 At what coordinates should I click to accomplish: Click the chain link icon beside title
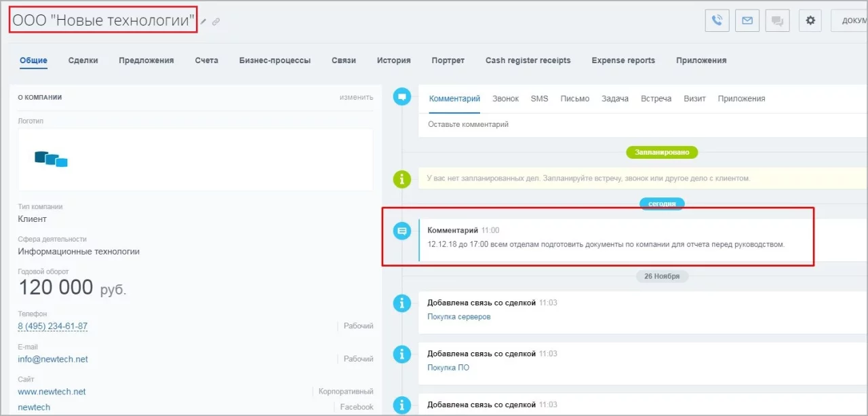coord(216,22)
